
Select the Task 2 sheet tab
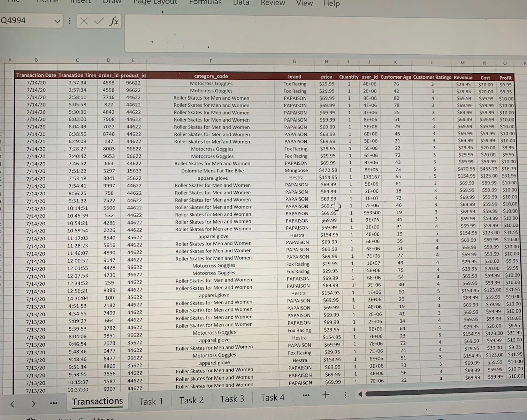point(191,400)
